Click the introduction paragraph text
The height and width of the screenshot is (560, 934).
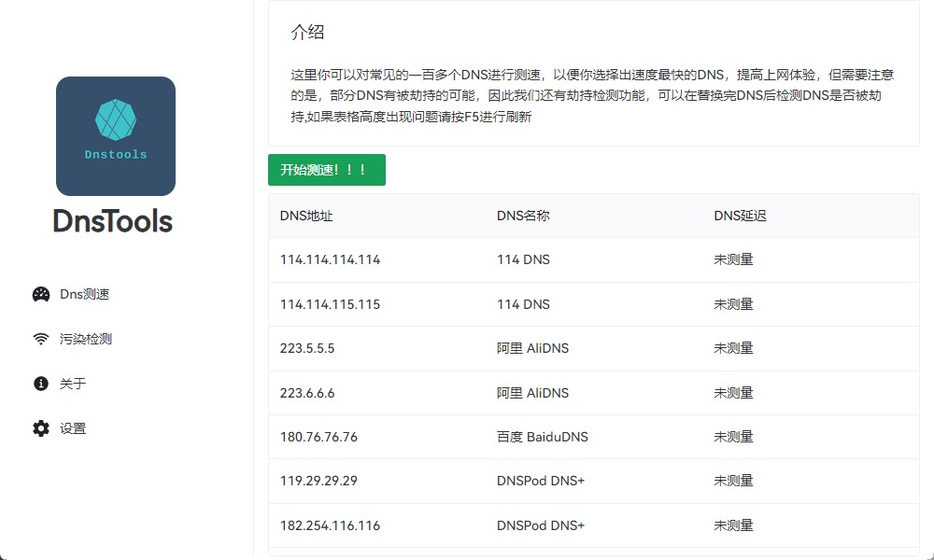[x=592, y=95]
